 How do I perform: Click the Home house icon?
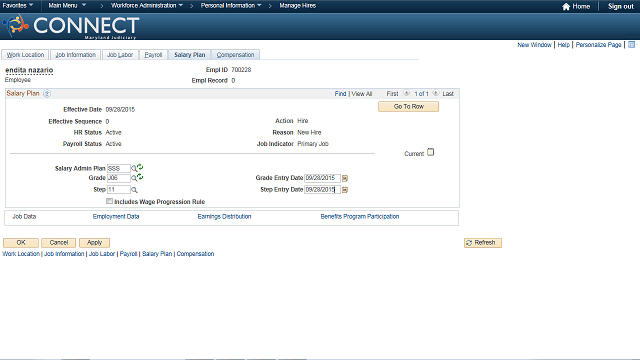coord(566,6)
